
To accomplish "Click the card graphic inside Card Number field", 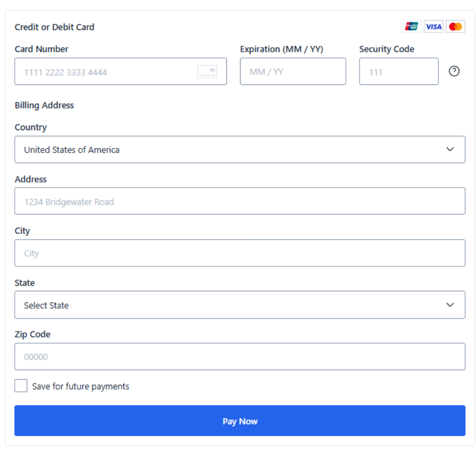I will 207,72.
